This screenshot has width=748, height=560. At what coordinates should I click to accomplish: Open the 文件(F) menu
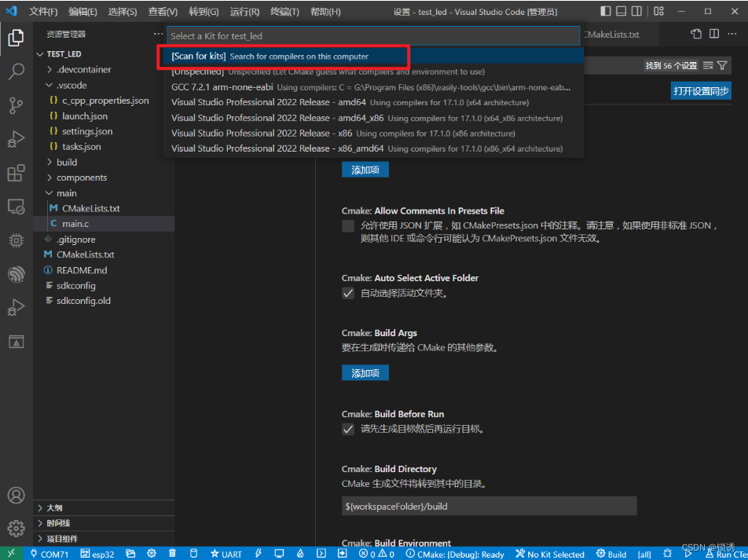43,12
